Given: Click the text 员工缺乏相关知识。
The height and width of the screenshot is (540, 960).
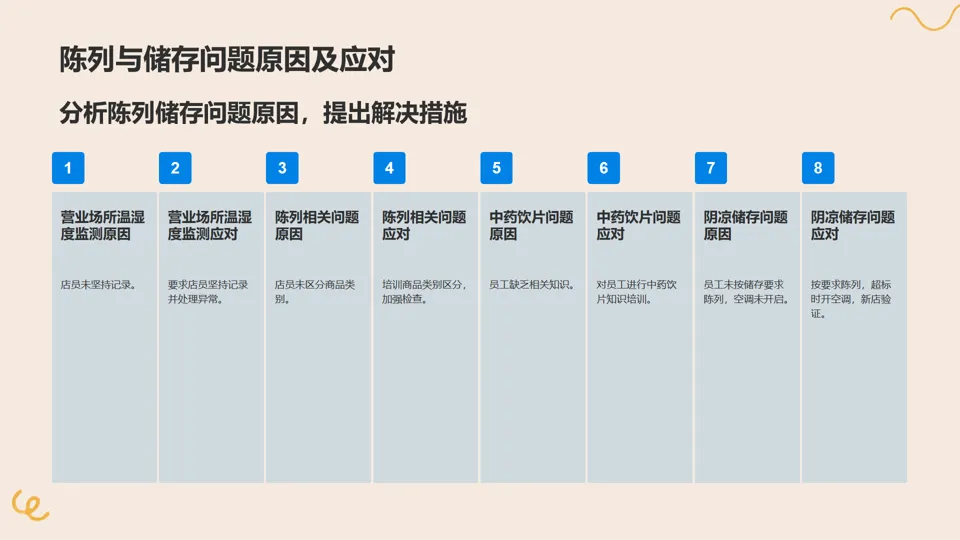Looking at the screenshot, I should [x=532, y=285].
